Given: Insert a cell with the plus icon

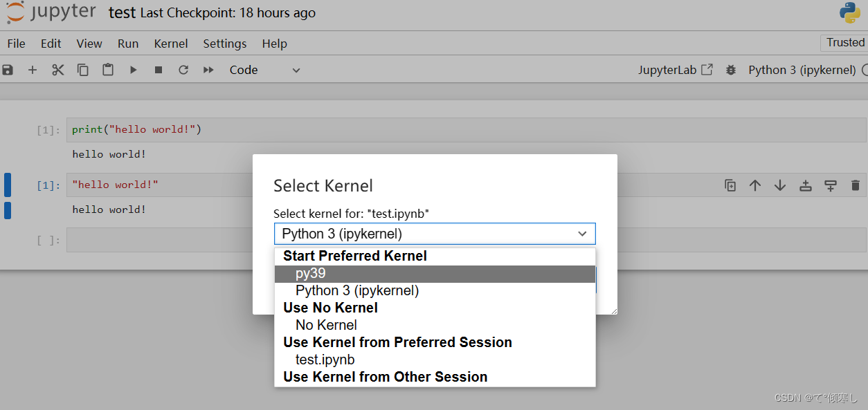Looking at the screenshot, I should 33,70.
